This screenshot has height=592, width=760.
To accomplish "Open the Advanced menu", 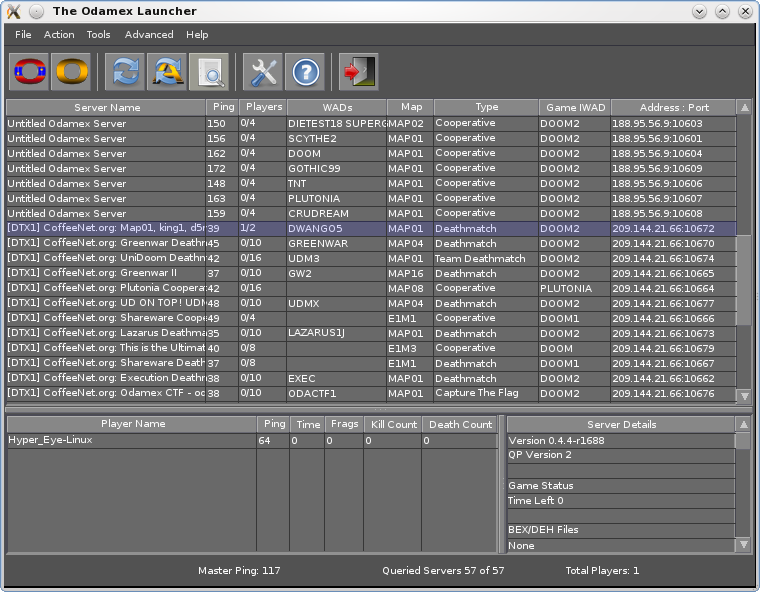I will click(x=149, y=34).
